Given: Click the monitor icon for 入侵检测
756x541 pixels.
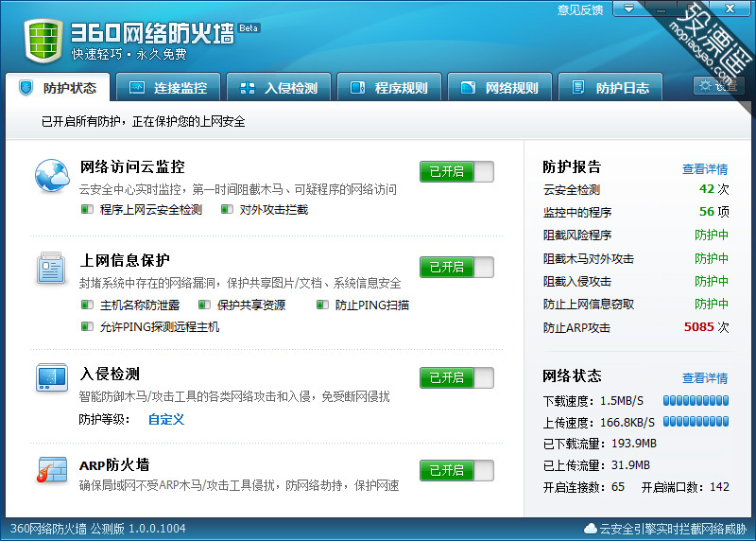Looking at the screenshot, I should click(x=52, y=377).
